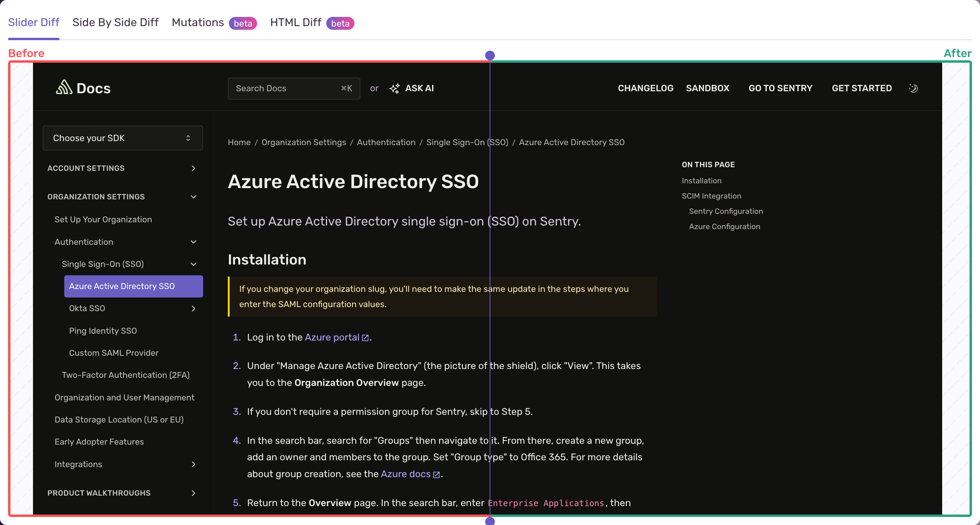Click external link icon beside Azure docs

[436, 475]
